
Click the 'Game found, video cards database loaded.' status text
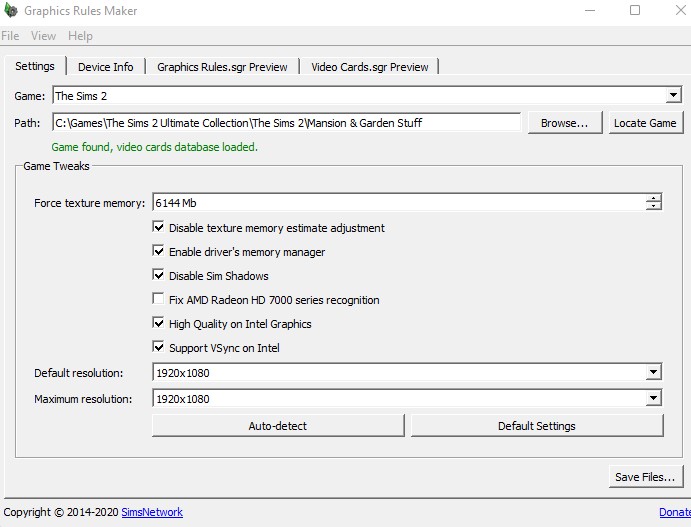(x=154, y=147)
